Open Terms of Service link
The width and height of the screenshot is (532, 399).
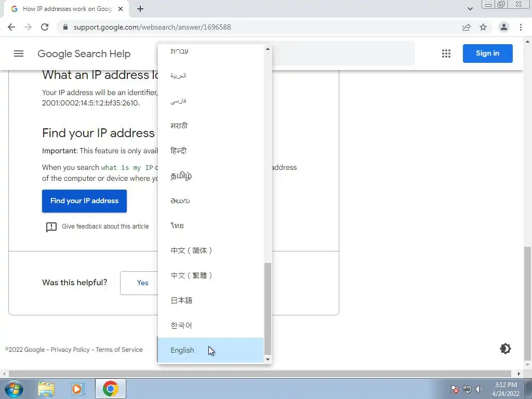[119, 350]
